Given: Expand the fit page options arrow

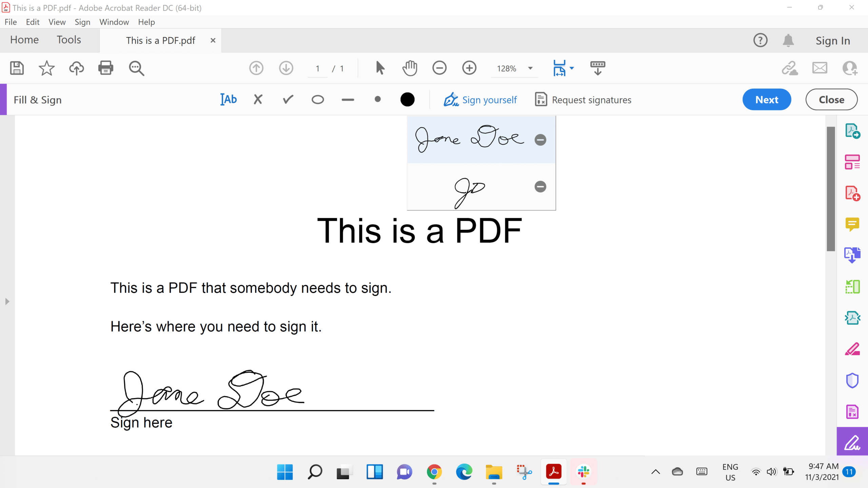Looking at the screenshot, I should (x=572, y=68).
